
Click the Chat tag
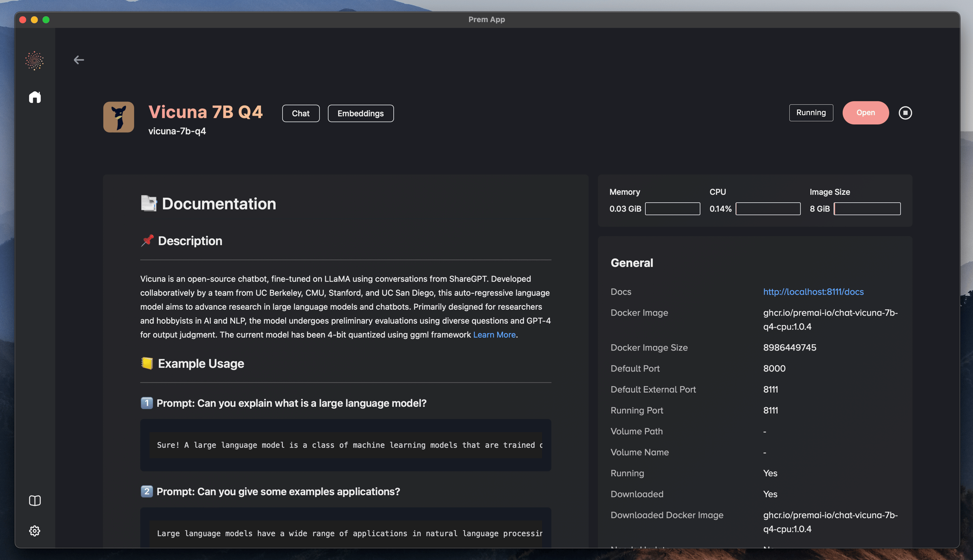[x=301, y=113]
